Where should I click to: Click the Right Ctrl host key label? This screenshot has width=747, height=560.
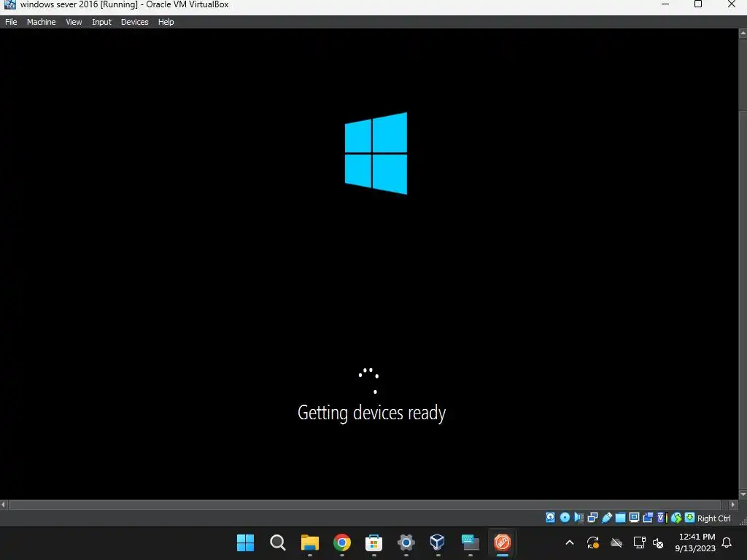point(713,518)
